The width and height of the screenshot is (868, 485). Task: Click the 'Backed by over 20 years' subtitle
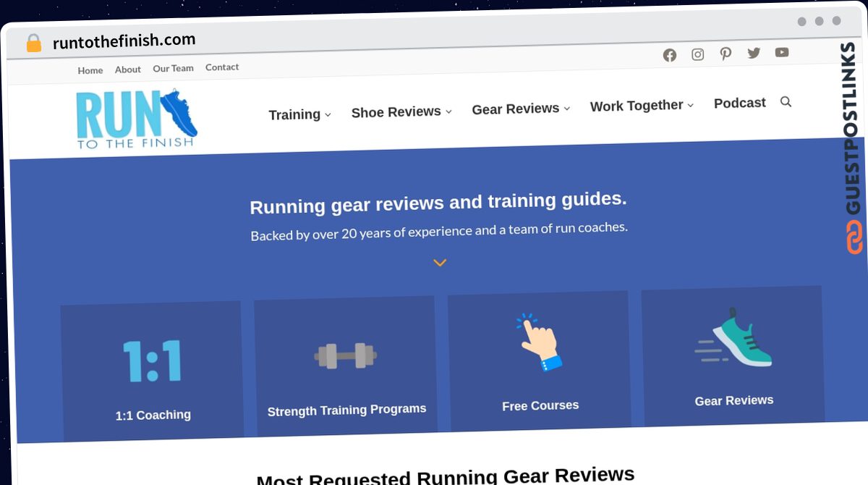tap(439, 231)
